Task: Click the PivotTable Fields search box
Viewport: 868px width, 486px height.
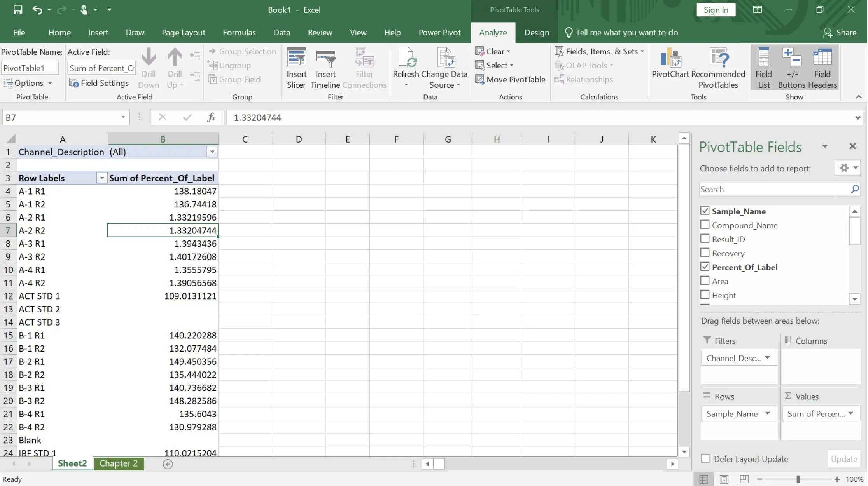Action: pos(774,189)
